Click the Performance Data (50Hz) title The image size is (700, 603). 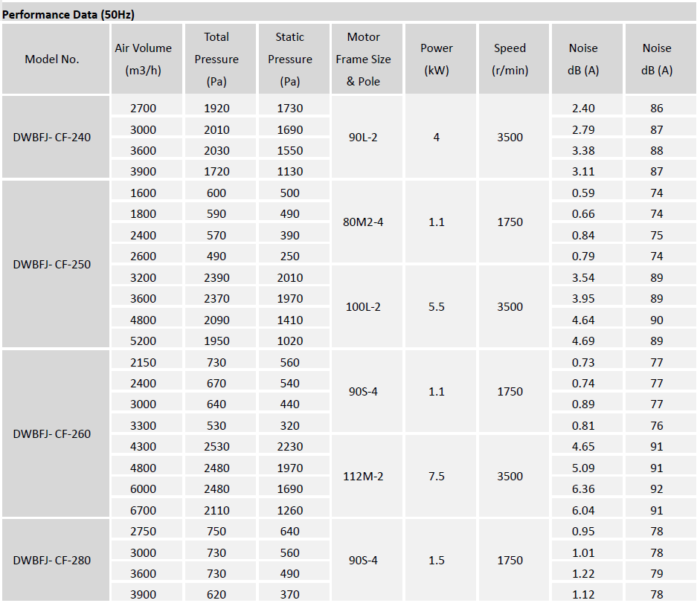68,14
